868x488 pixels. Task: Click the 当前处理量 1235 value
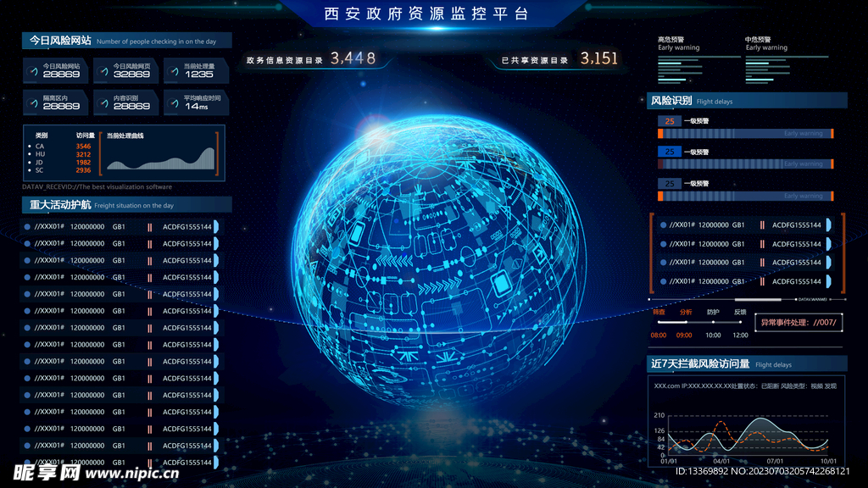[x=198, y=75]
